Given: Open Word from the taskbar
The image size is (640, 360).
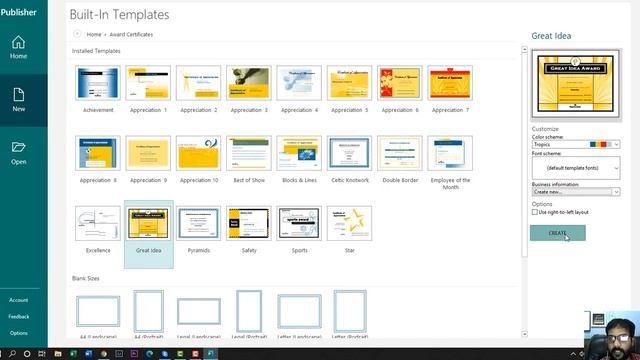Looking at the screenshot, I should click(x=89, y=353).
